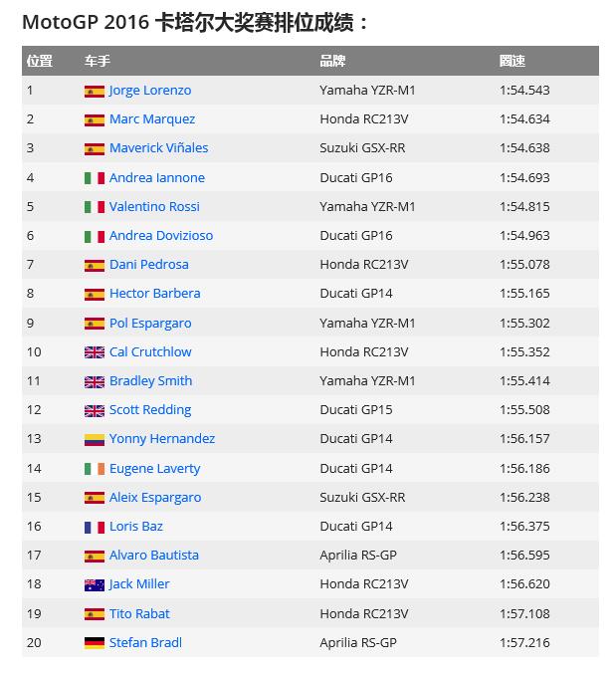Click the Australian flag beside Jack Miller

tap(95, 584)
